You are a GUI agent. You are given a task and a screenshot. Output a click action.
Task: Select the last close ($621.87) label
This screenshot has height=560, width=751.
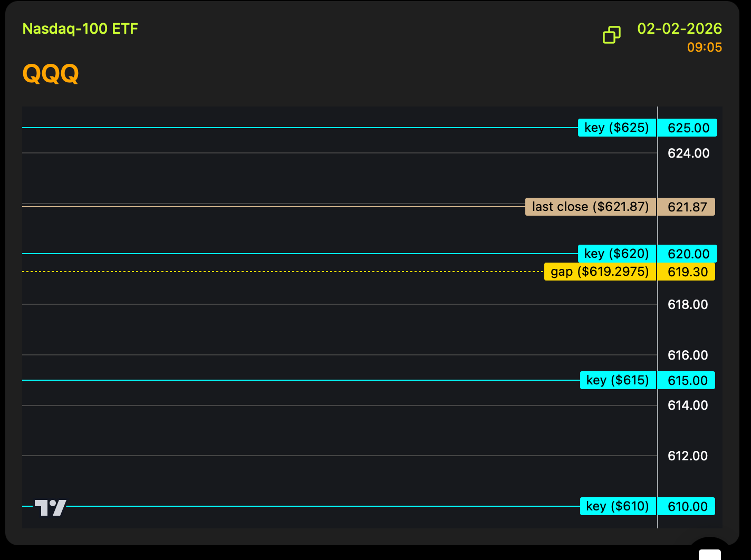(590, 207)
